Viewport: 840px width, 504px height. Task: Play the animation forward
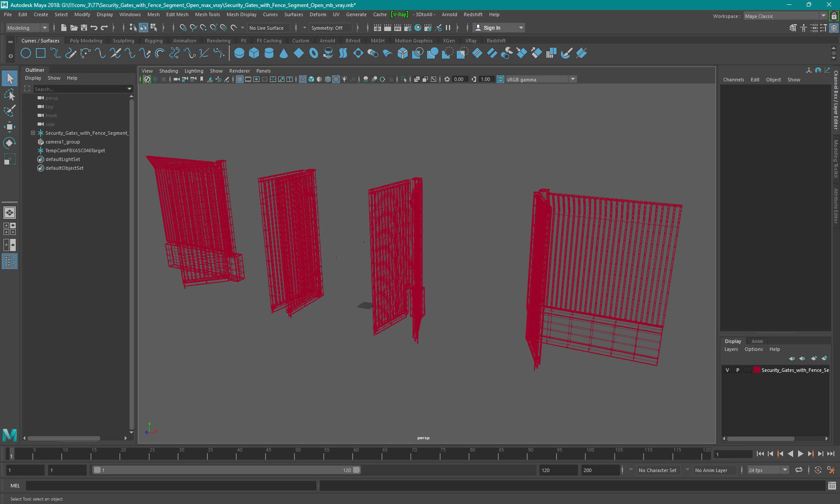pyautogui.click(x=801, y=454)
